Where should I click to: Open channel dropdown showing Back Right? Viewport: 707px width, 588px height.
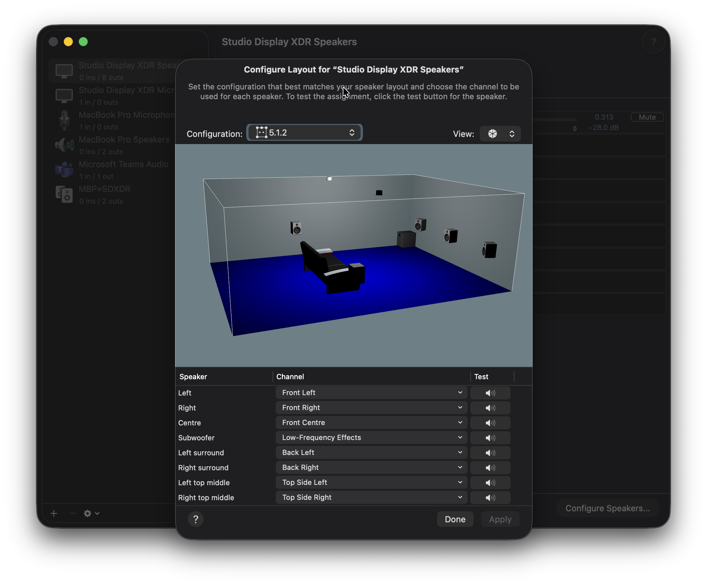click(371, 467)
